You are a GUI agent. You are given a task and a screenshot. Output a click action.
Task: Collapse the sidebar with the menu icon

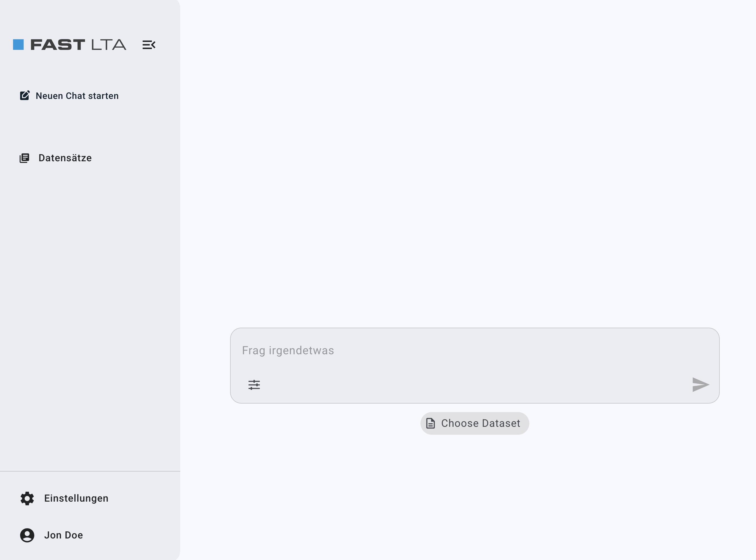tap(149, 45)
